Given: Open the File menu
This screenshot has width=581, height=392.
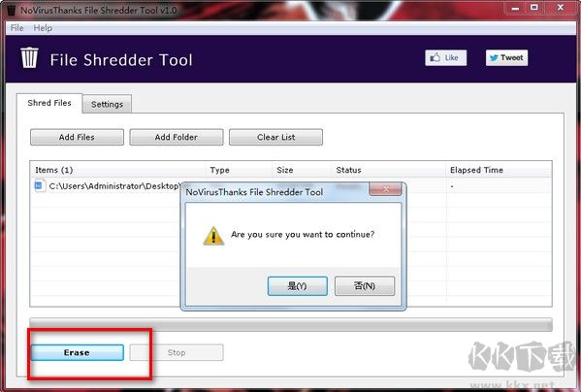Looking at the screenshot, I should [x=16, y=28].
